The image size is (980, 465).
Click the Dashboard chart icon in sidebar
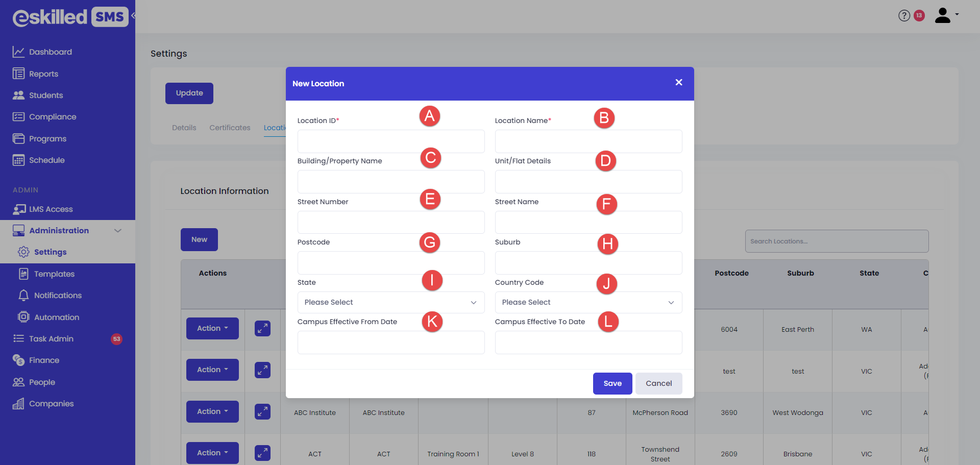click(18, 52)
